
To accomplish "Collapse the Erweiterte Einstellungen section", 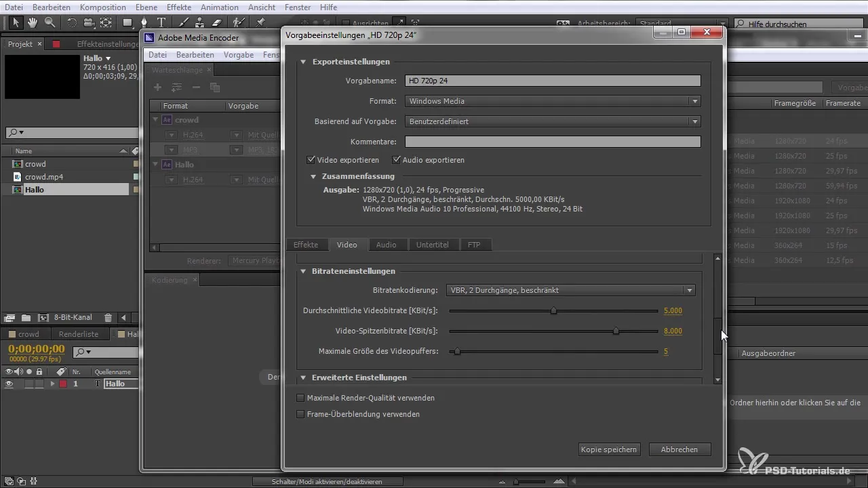I will [x=303, y=378].
